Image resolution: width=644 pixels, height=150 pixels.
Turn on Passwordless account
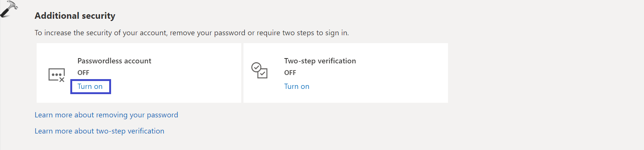90,87
